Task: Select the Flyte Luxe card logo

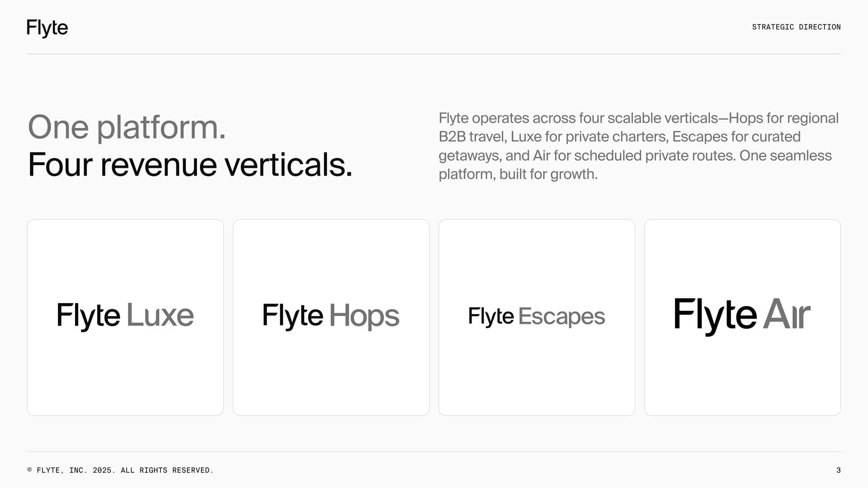Action: 125,315
